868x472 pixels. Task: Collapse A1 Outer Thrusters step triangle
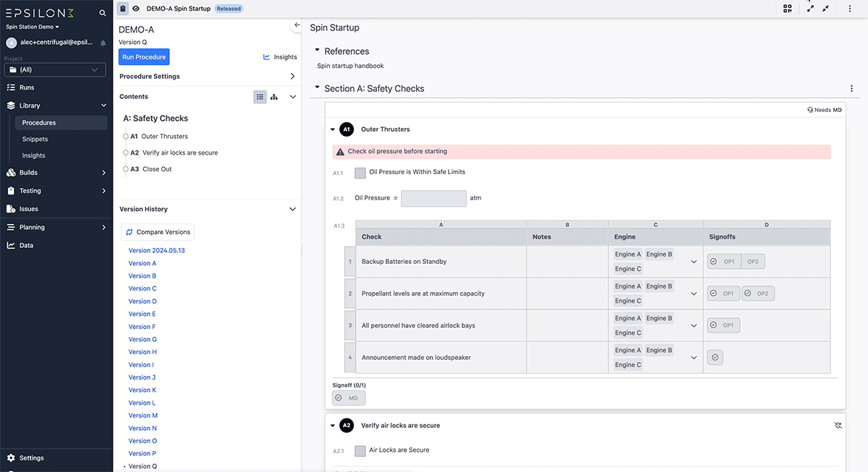pos(332,129)
